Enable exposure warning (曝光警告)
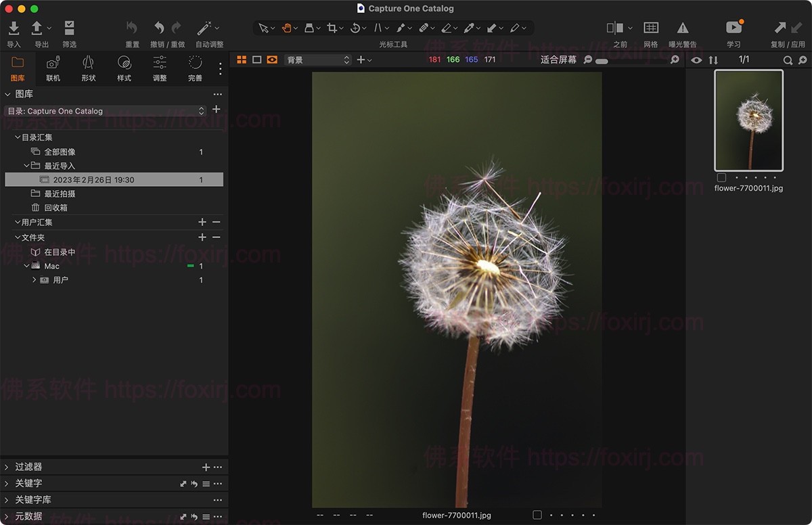Image resolution: width=812 pixels, height=525 pixels. coord(682,28)
